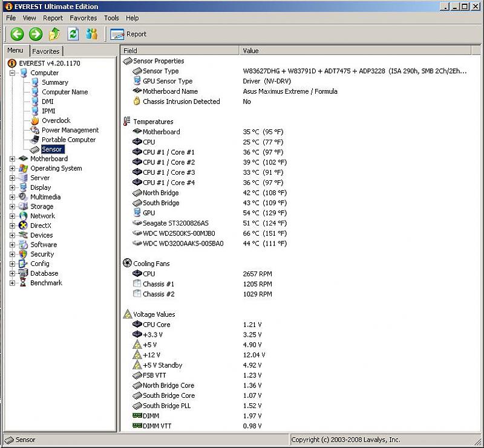Open the File menu
This screenshot has height=448, width=484.
point(11,18)
